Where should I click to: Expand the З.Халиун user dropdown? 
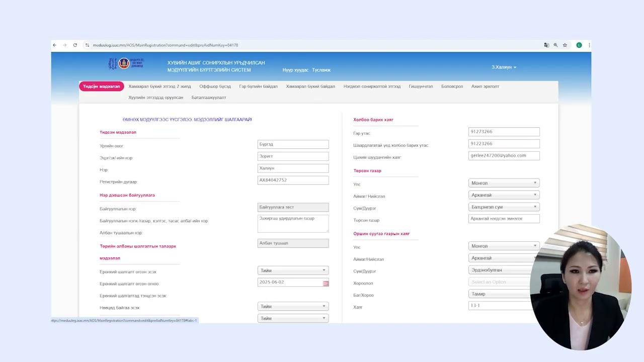[504, 67]
